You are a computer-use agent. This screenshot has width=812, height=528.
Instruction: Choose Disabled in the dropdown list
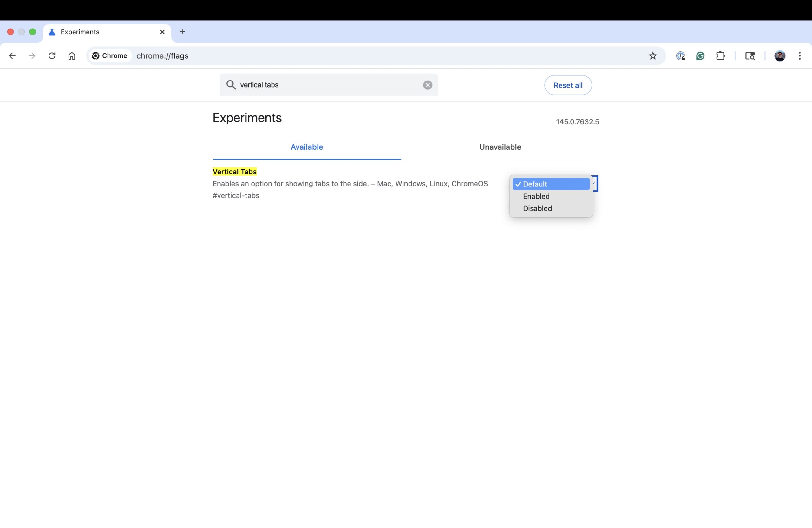point(537,208)
